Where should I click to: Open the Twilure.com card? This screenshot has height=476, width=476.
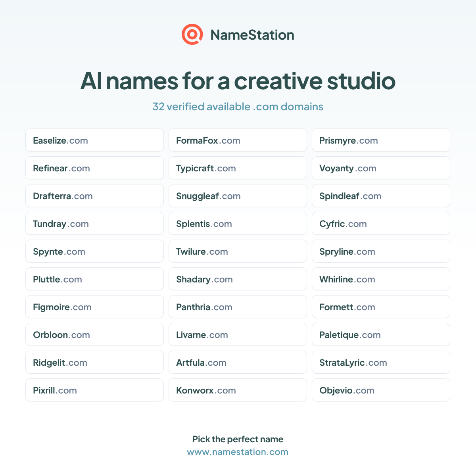tap(238, 251)
